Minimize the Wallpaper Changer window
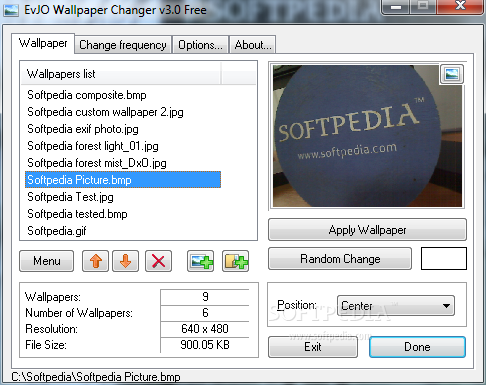486x385 pixels. [x=396, y=7]
